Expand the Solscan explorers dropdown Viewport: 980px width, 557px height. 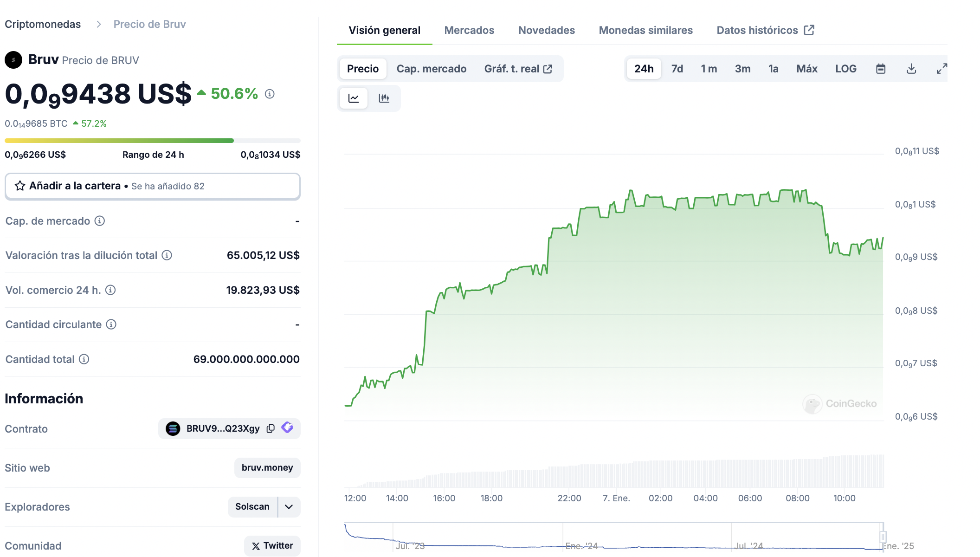click(289, 507)
